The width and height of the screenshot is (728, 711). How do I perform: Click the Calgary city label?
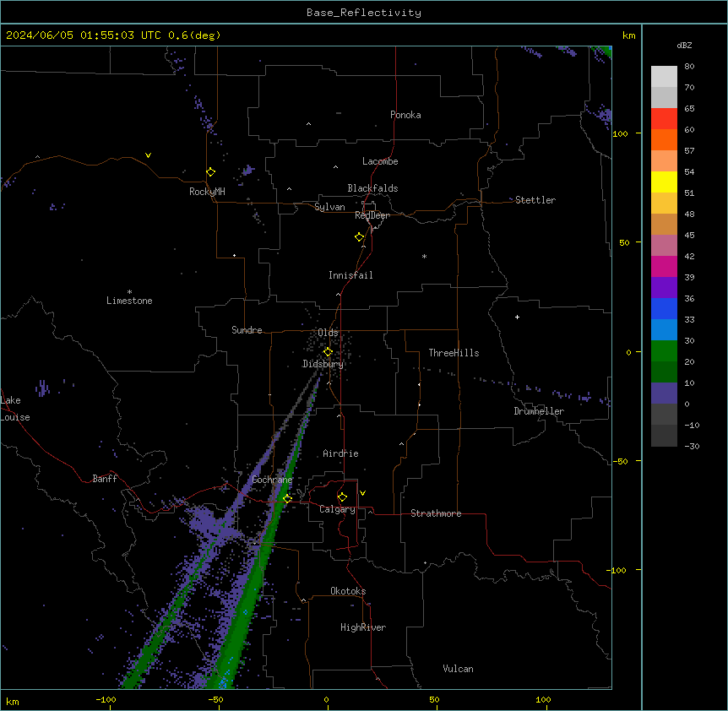pos(337,509)
